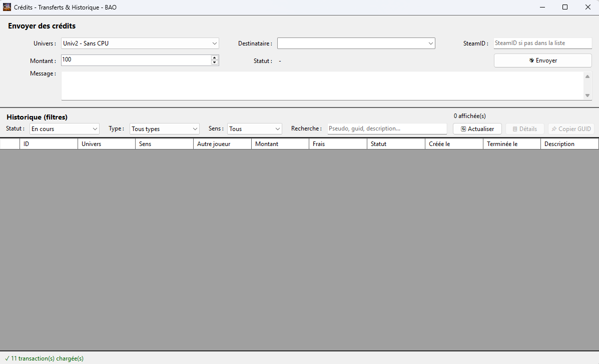Maximize the Crédits window
Screen dimensions: 599x364
point(564,7)
